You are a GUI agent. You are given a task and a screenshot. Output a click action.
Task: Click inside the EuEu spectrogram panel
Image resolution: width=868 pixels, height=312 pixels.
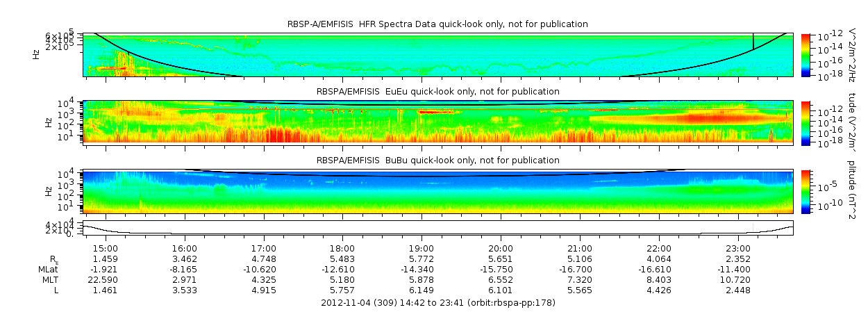(437, 122)
